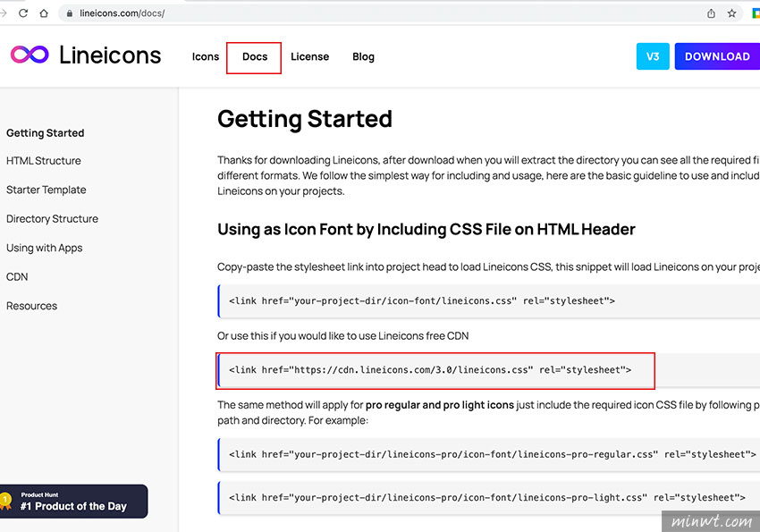760x532 pixels.
Task: Select the cdn.lineicons.com stylesheet code snippet
Action: (430, 370)
